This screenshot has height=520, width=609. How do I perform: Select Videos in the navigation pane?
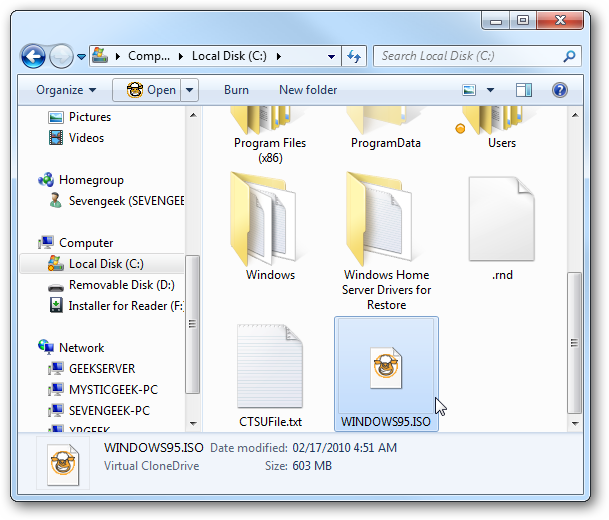point(86,138)
